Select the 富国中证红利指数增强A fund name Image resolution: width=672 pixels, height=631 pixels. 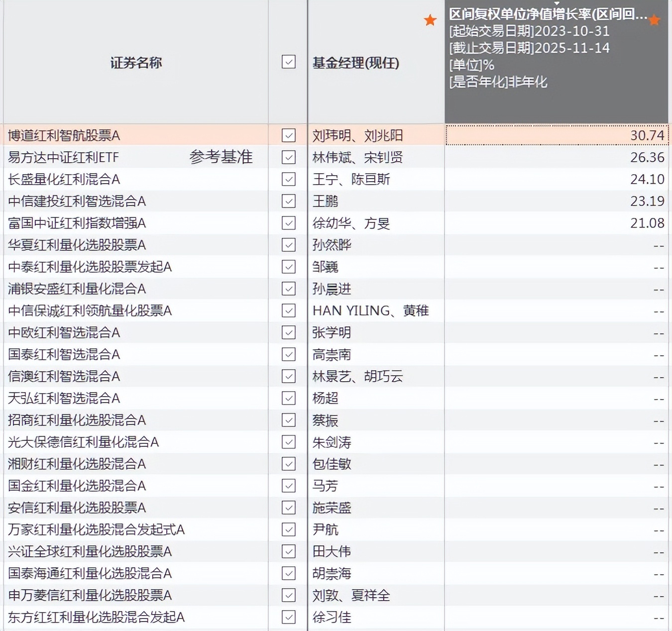click(x=77, y=223)
